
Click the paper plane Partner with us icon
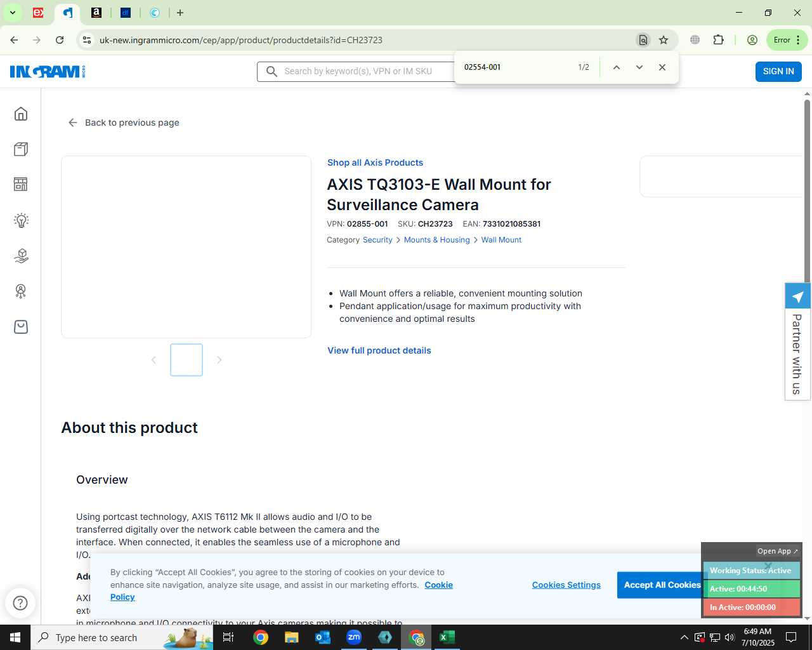pyautogui.click(x=797, y=296)
